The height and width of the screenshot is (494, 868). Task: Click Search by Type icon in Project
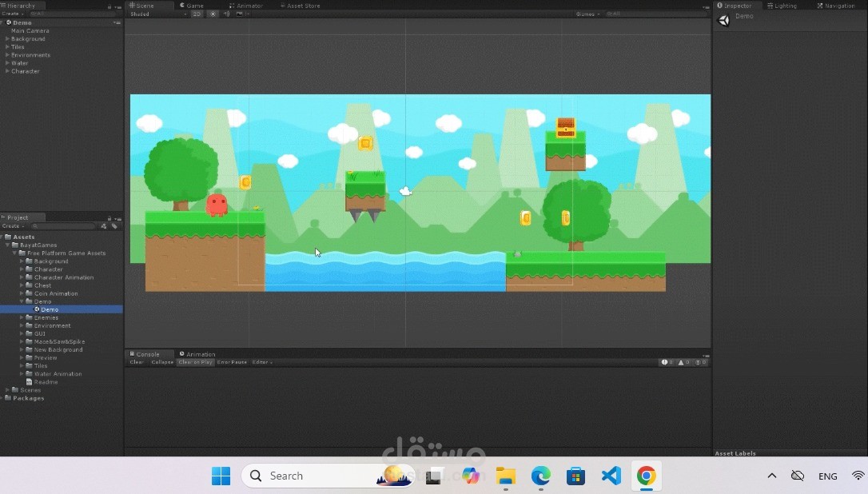pyautogui.click(x=104, y=226)
